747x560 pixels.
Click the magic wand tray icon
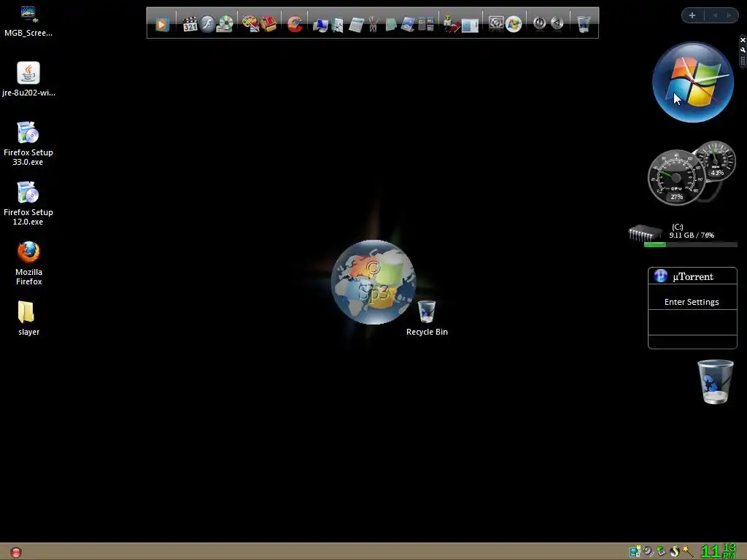pos(687,551)
